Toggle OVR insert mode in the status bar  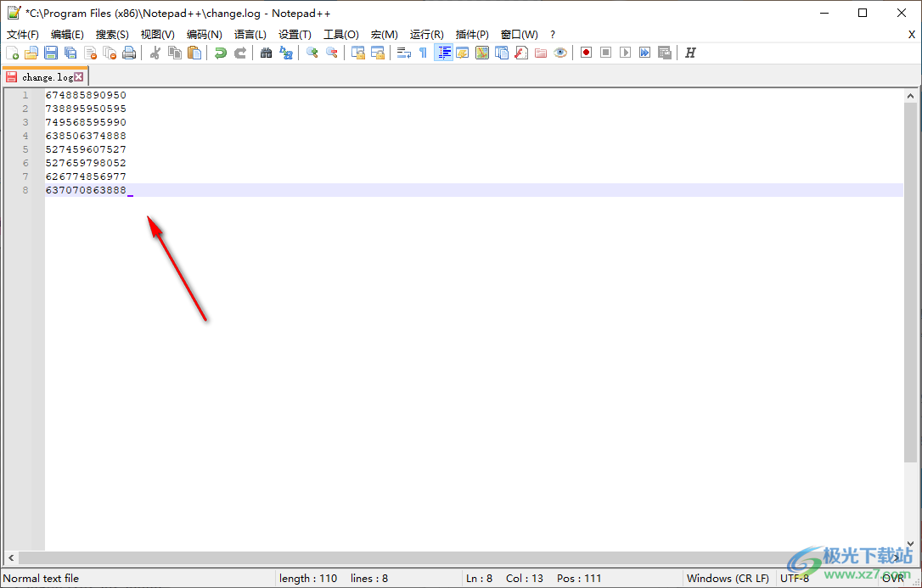coord(892,579)
